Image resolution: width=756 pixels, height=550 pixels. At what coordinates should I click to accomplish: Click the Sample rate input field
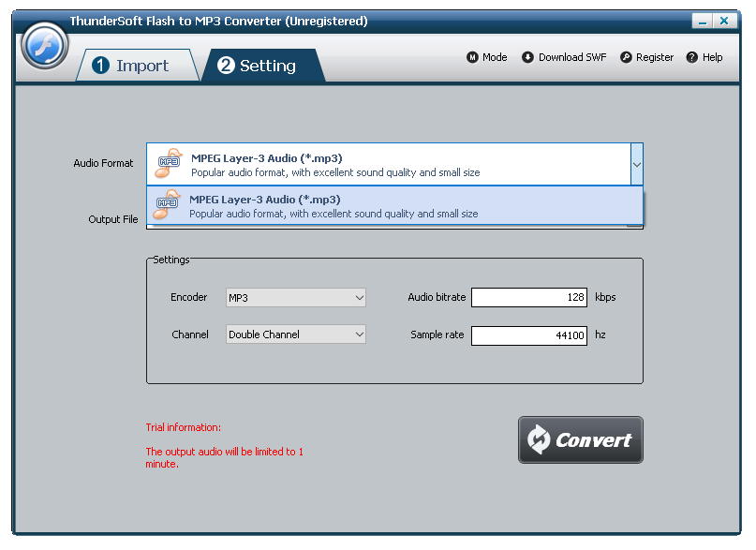point(529,335)
